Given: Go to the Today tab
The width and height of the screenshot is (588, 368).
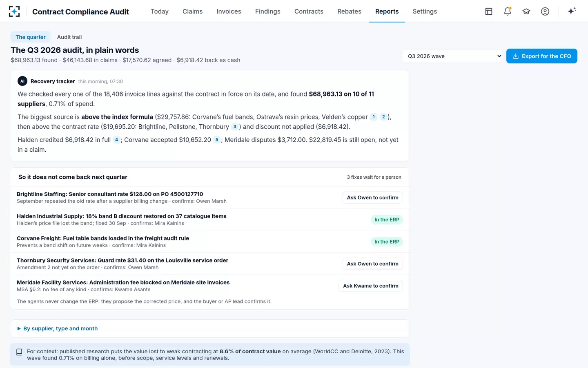Looking at the screenshot, I should (160, 11).
